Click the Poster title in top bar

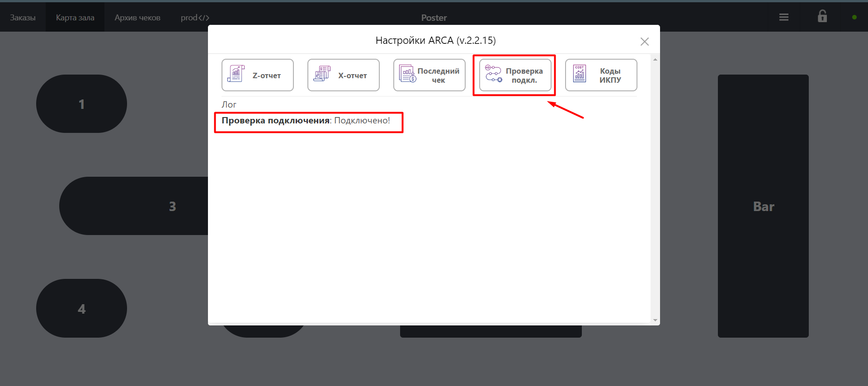click(x=434, y=18)
